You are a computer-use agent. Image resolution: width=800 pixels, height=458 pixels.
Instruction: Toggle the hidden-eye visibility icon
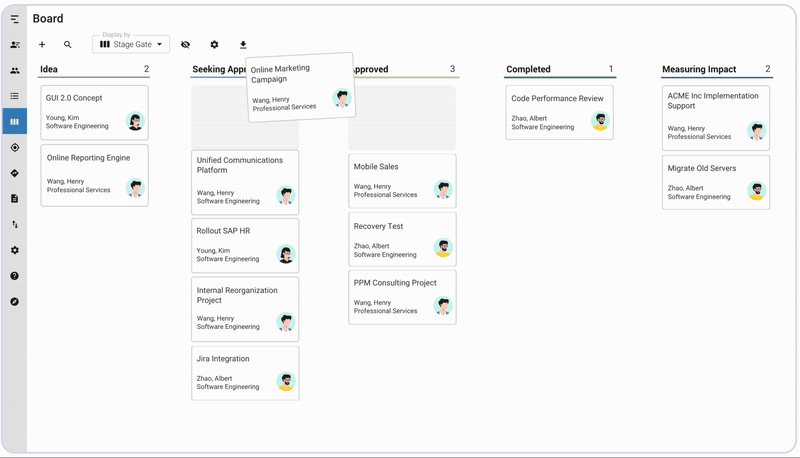[x=185, y=45]
